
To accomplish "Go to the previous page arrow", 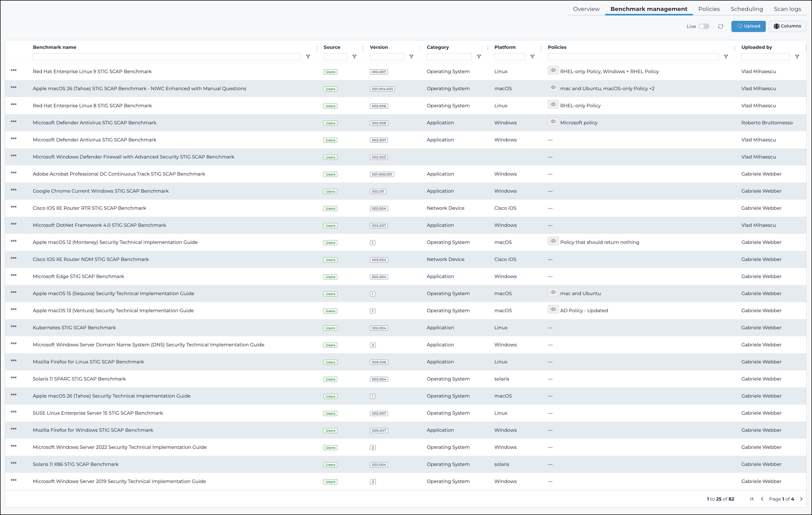I will coord(762,499).
